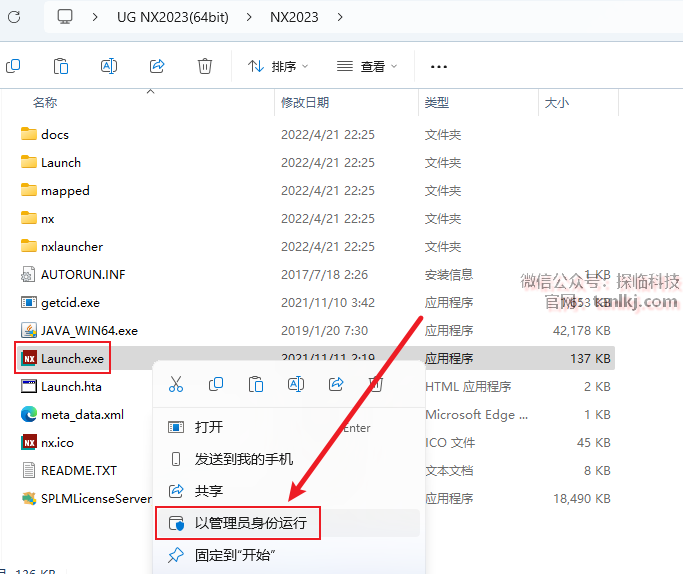
Task: Open the 排序 sort dropdown
Action: coord(278,66)
